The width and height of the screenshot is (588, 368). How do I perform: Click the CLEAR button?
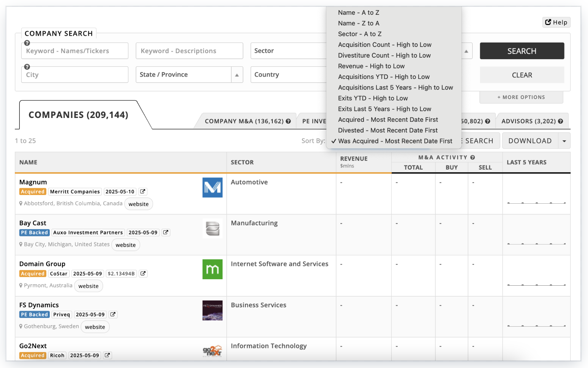(522, 75)
